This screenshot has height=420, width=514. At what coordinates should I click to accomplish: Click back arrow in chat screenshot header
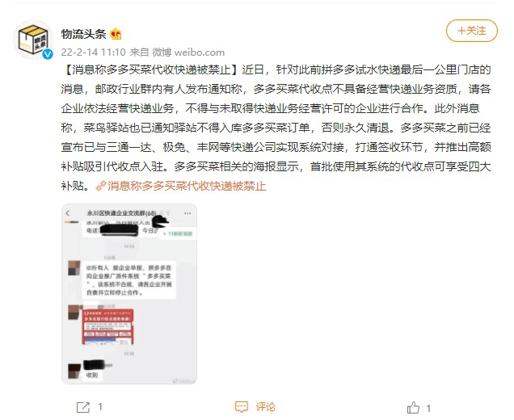68,213
